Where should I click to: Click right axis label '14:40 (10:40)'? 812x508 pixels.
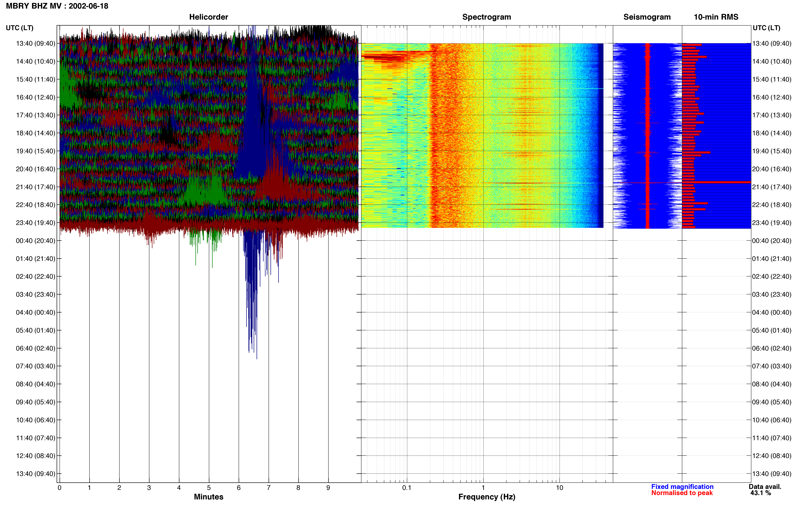(772, 61)
